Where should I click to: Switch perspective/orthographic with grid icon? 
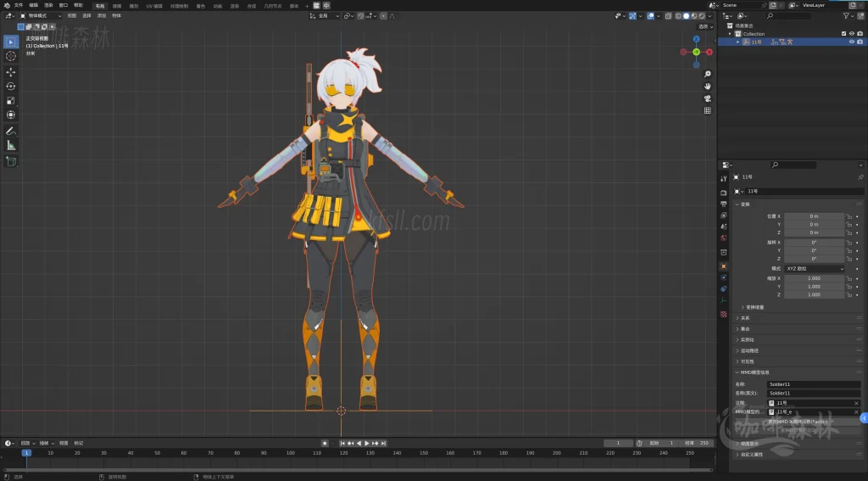[x=708, y=111]
